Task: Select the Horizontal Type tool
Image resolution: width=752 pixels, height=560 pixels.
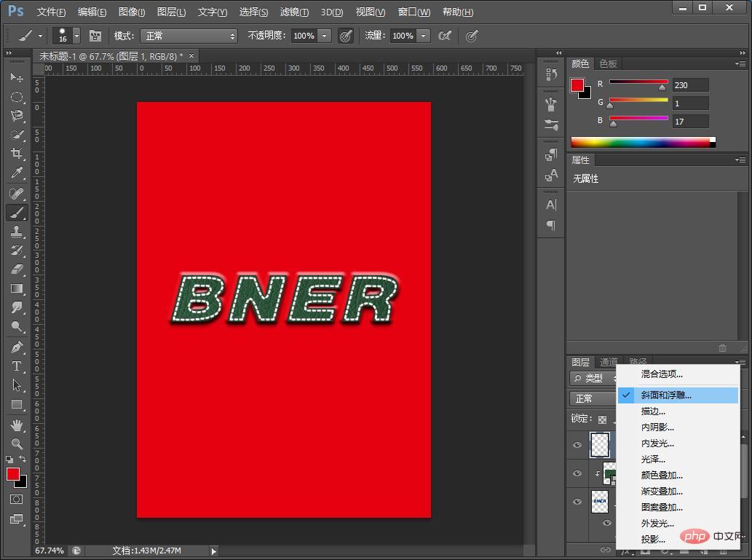Action: [x=16, y=366]
